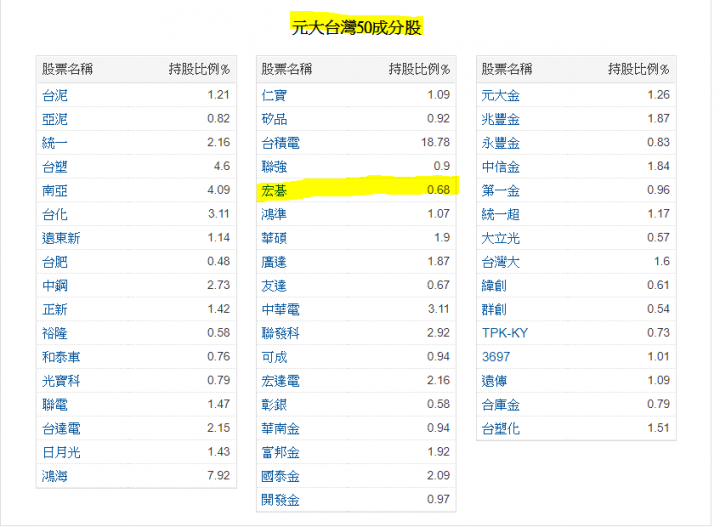Click the 亞泥 stock name
720x527 pixels.
55,119
